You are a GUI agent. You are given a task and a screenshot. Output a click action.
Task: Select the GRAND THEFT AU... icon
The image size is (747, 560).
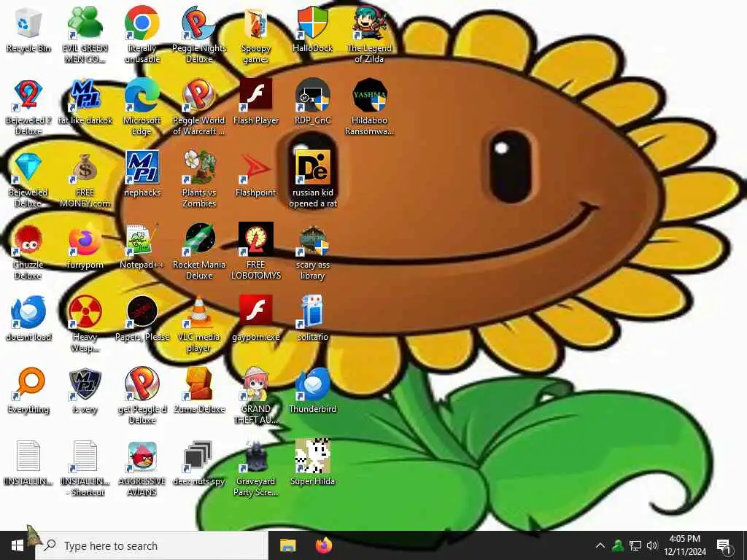tap(255, 384)
